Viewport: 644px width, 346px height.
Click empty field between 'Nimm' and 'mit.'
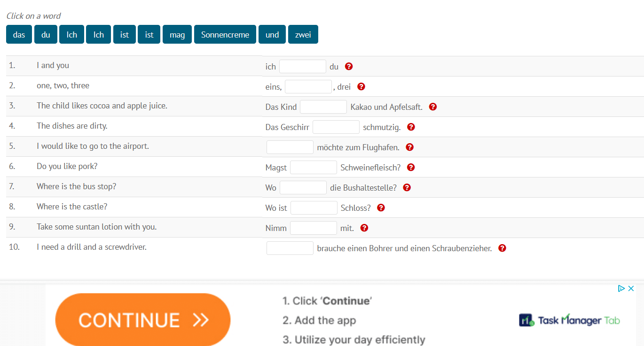(x=314, y=228)
